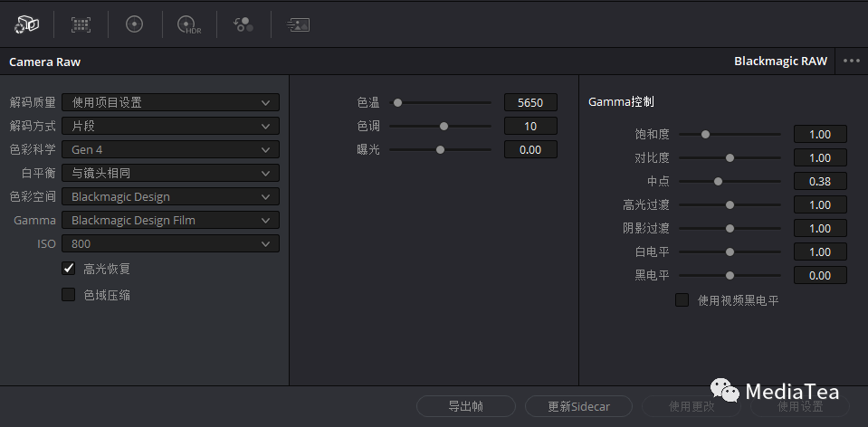Click the 色调 slider handle

point(444,126)
